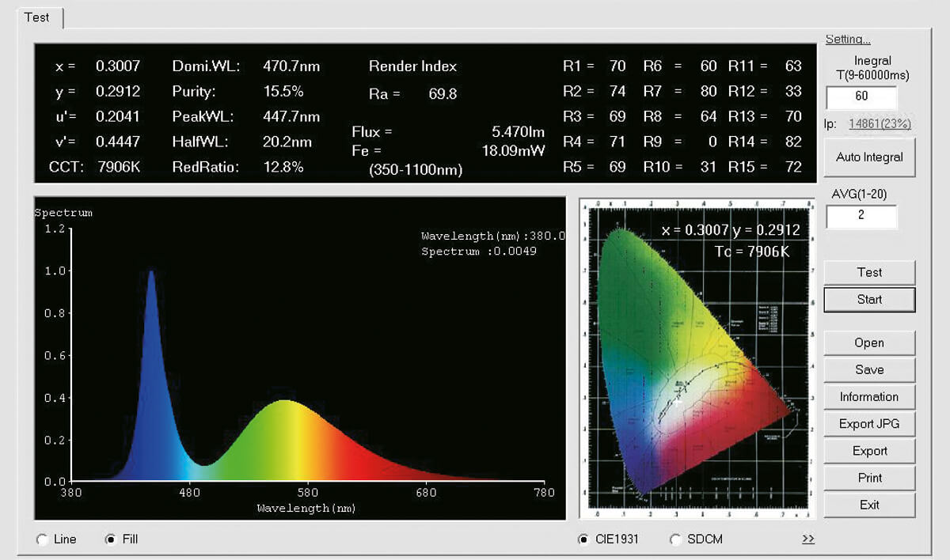This screenshot has width=950, height=560.
Task: Click the Save button
Action: tap(869, 369)
